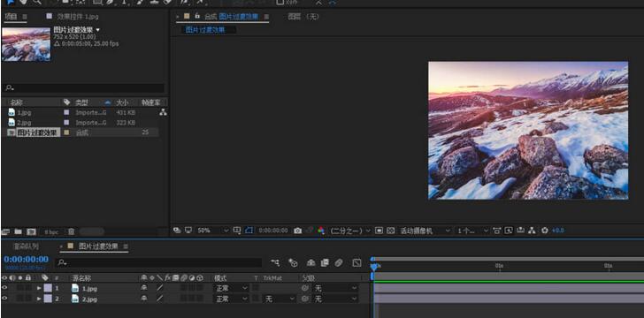Open the graph editor icon in timeline
644x318 pixels.
(356, 262)
